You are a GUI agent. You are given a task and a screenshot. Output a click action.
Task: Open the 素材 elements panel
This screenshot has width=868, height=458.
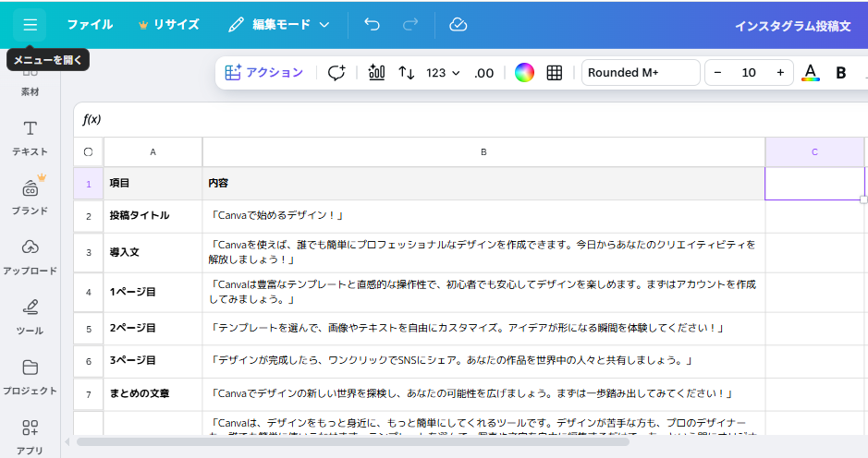30,84
